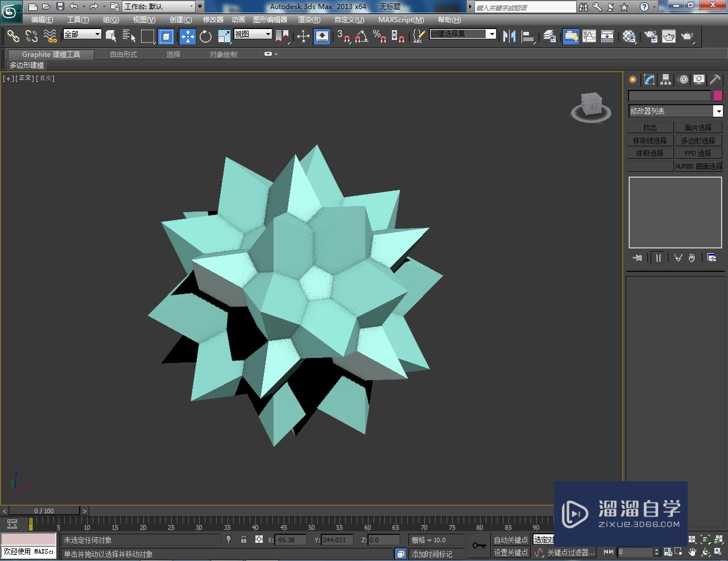Expand the 修改器列表 modifier list dropdown
The width and height of the screenshot is (728, 561).
click(675, 111)
